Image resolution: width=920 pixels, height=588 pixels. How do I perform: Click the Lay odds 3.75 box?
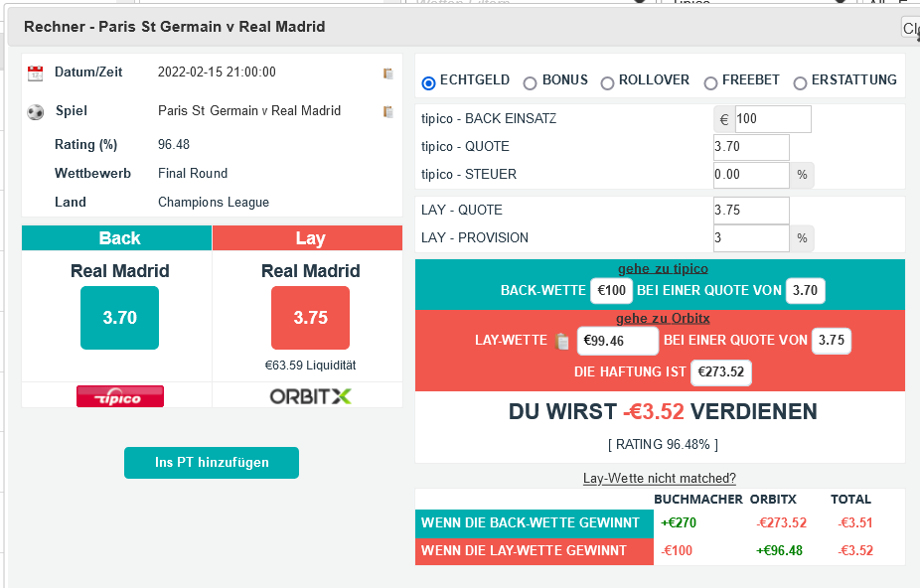point(310,318)
